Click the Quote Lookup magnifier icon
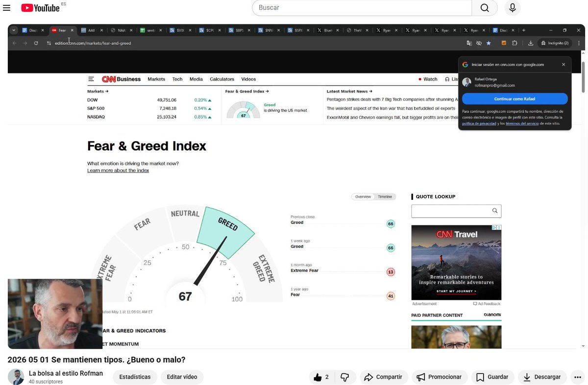 (495, 211)
